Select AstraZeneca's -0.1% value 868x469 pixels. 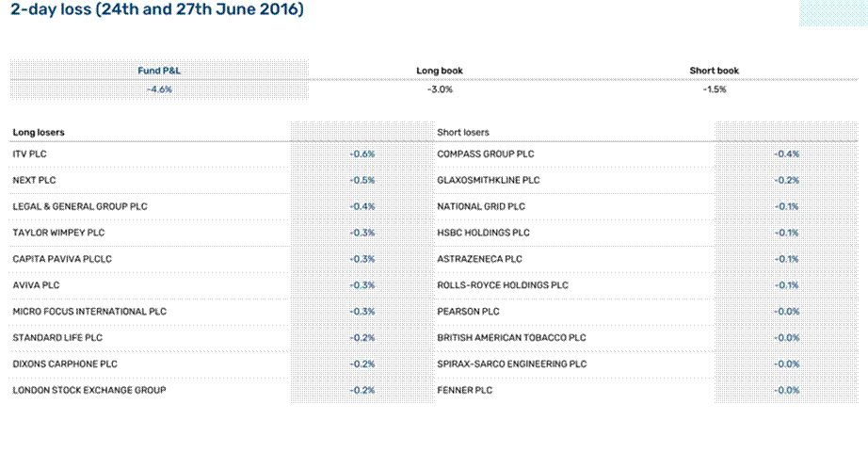pyautogui.click(x=787, y=259)
